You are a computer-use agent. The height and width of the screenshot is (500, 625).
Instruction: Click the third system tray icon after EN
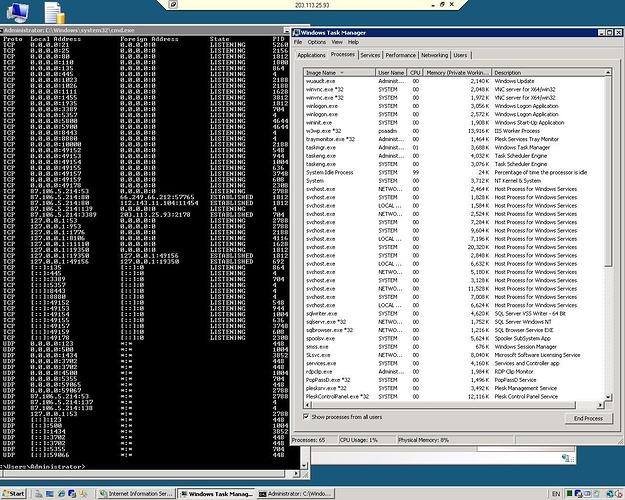pos(588,494)
